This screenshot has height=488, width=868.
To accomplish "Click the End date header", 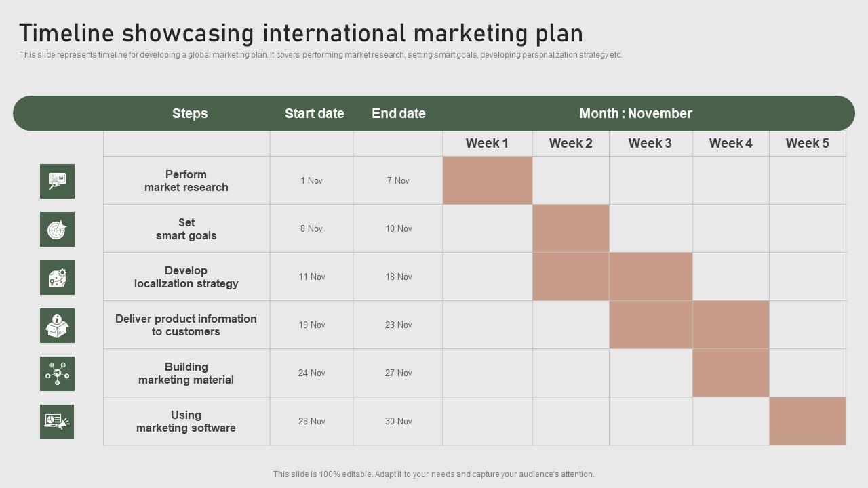I will (x=398, y=113).
